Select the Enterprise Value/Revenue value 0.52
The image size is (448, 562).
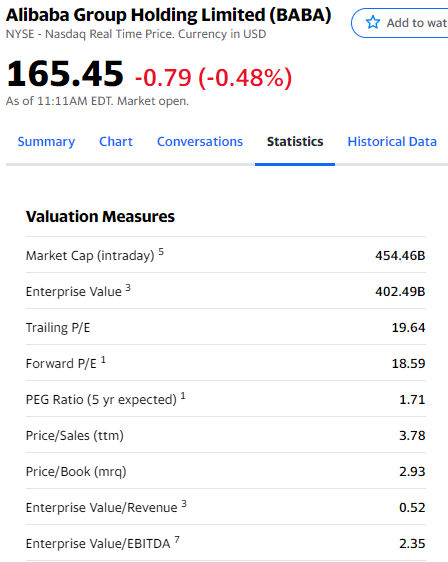412,508
